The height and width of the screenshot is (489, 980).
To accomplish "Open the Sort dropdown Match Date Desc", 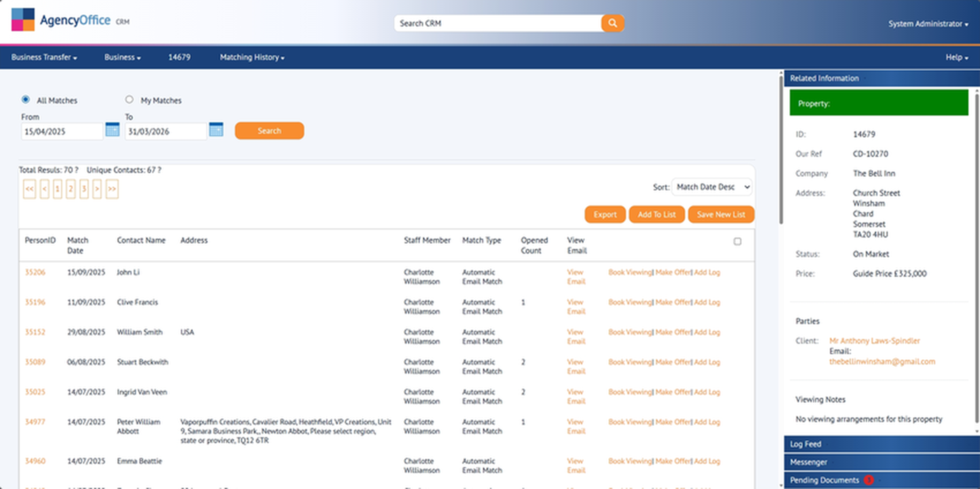I will coord(712,187).
